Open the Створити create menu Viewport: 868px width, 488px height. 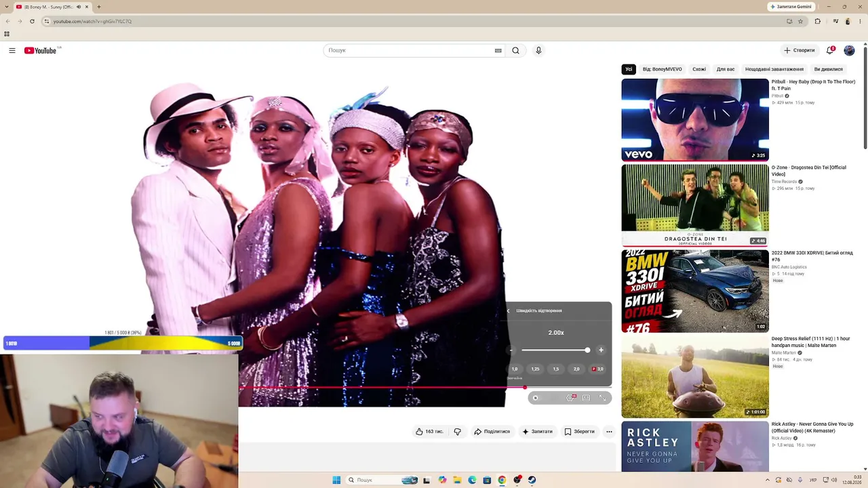(x=800, y=50)
